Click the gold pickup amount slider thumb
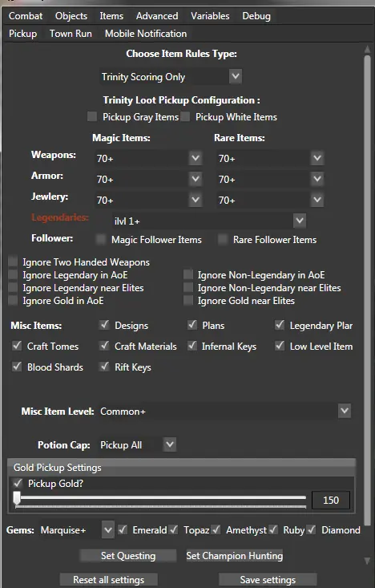The height and width of the screenshot is (588, 375). click(x=17, y=498)
